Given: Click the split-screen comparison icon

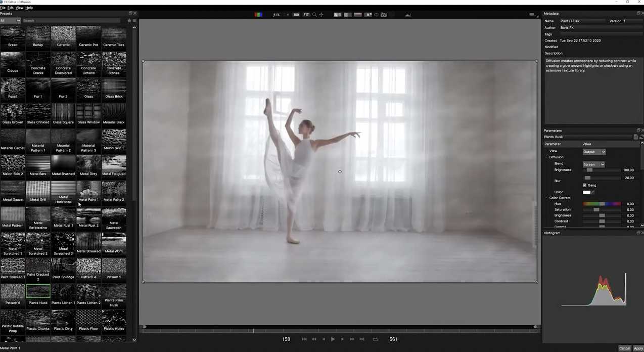Looking at the screenshot, I should (x=347, y=14).
